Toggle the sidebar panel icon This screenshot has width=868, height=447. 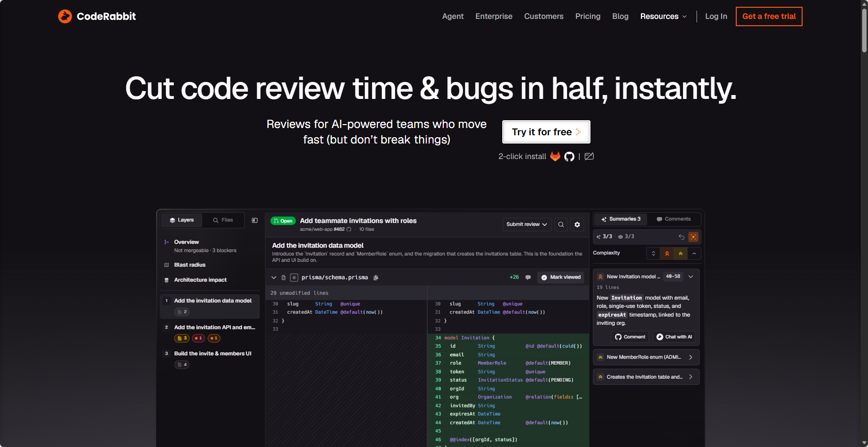255,220
